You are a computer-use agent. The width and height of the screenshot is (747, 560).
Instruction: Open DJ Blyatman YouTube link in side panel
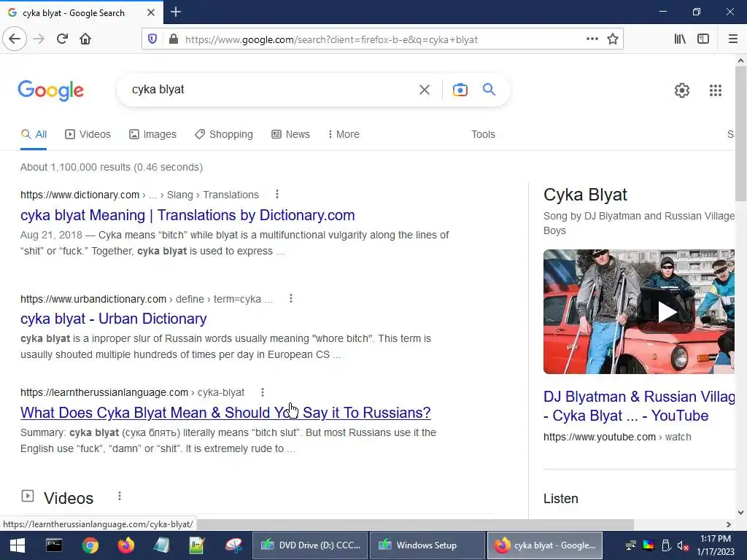click(639, 405)
